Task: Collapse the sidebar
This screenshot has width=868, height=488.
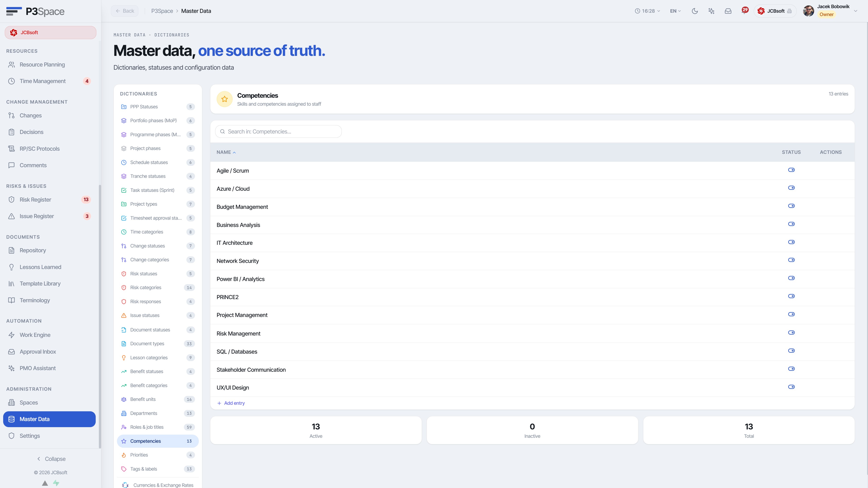Action: tap(51, 459)
